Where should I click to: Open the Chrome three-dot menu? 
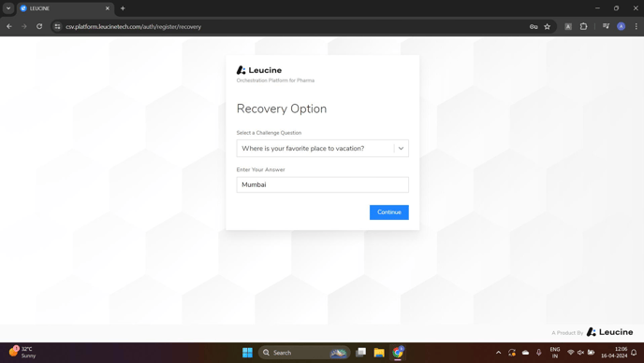pyautogui.click(x=637, y=26)
